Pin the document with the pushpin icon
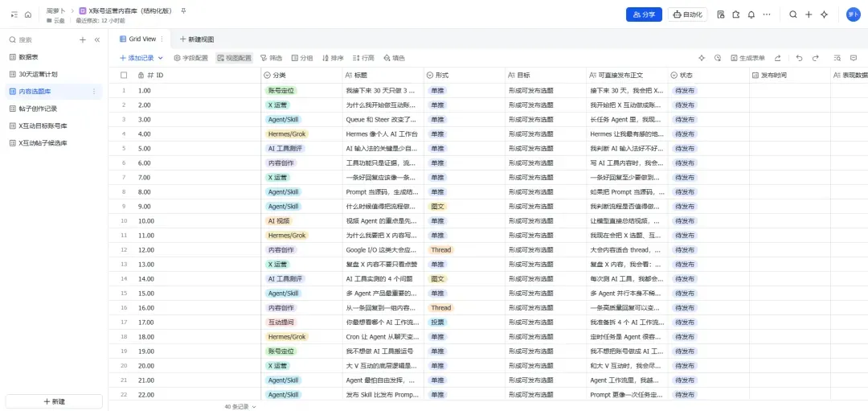This screenshot has width=868, height=411. tap(184, 10)
